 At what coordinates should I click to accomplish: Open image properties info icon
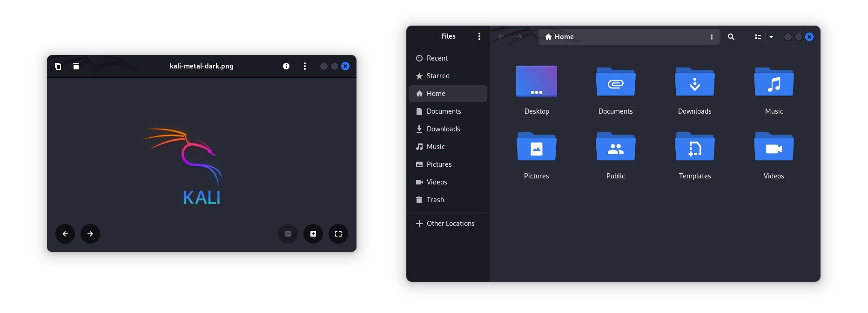tap(286, 66)
